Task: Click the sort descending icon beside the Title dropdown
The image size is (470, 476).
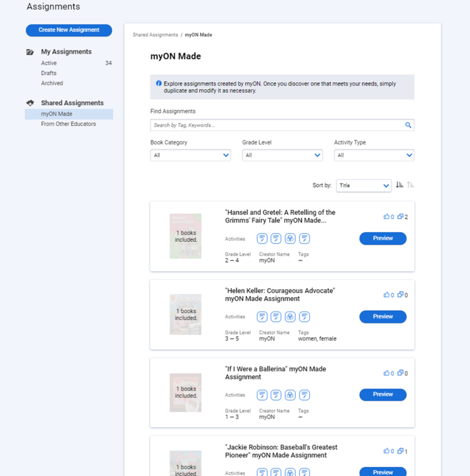Action: pyautogui.click(x=399, y=185)
